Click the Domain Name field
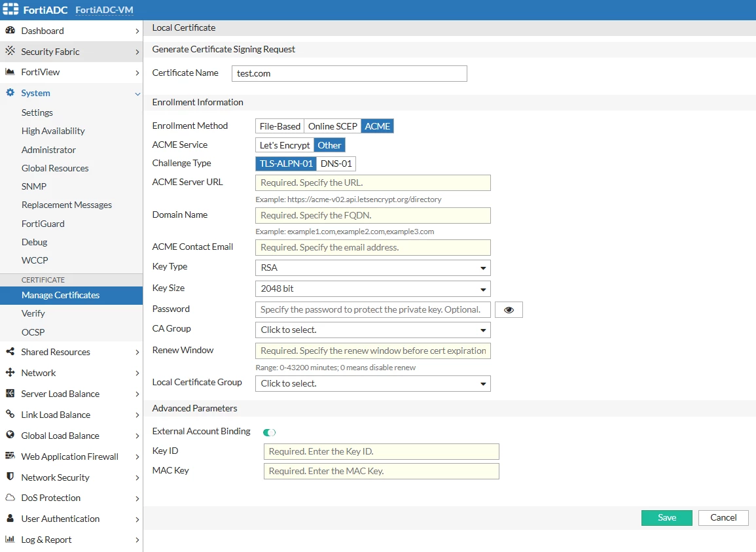 [372, 215]
